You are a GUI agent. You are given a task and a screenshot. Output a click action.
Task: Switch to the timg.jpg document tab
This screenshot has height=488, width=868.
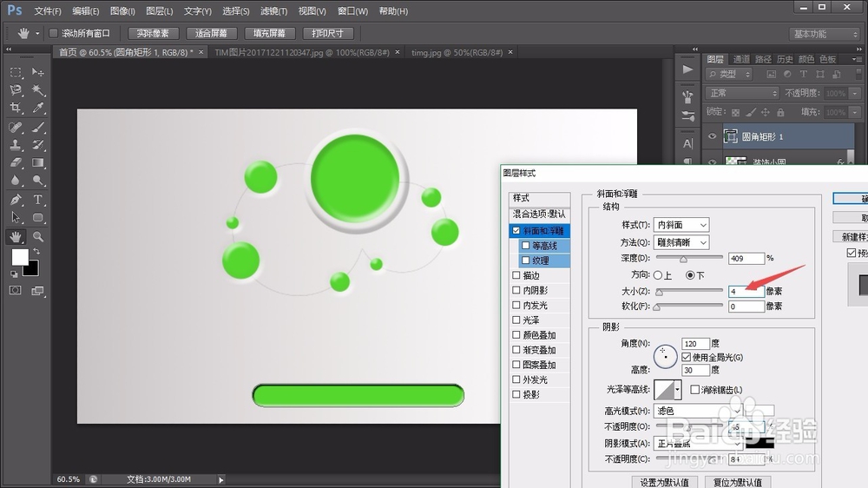tap(457, 52)
